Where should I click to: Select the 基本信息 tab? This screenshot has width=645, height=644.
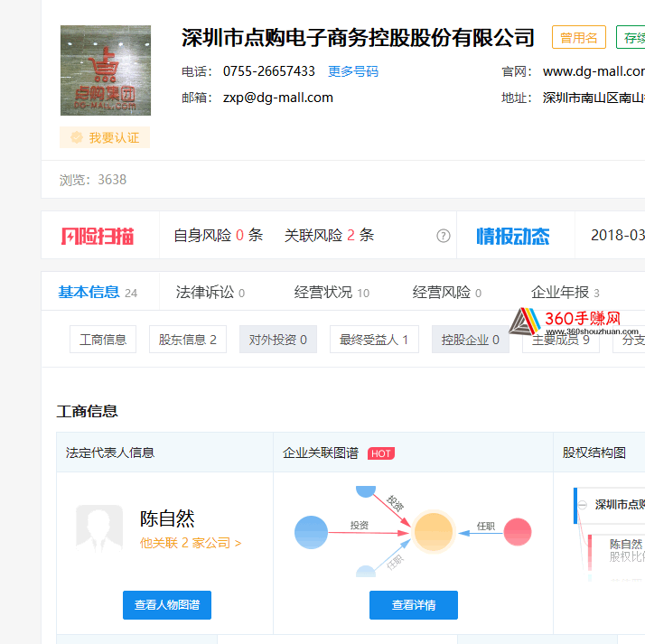point(98,293)
